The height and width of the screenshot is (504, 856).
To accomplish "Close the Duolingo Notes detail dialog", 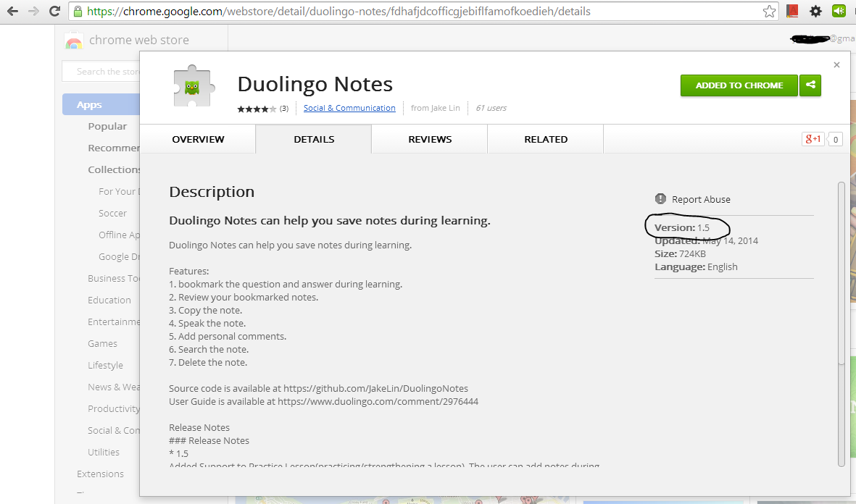I will point(836,65).
